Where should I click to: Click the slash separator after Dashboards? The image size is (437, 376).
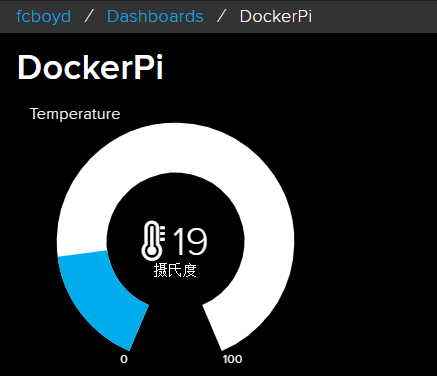[x=221, y=16]
